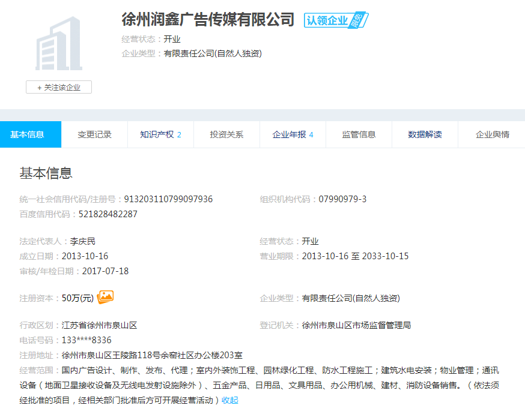Click registration authority 徐州市泉山区市场监督管理局
This screenshot has height=420, width=525.
pos(356,325)
